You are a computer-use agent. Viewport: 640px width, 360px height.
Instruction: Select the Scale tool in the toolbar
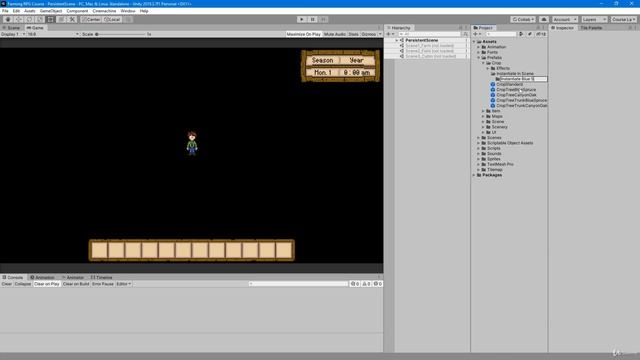40,19
